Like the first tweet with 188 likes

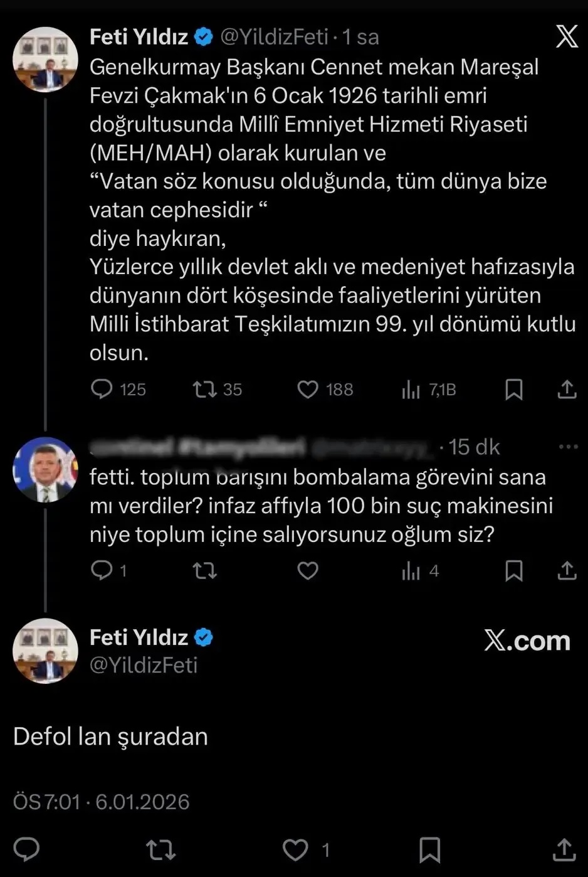pos(307,390)
